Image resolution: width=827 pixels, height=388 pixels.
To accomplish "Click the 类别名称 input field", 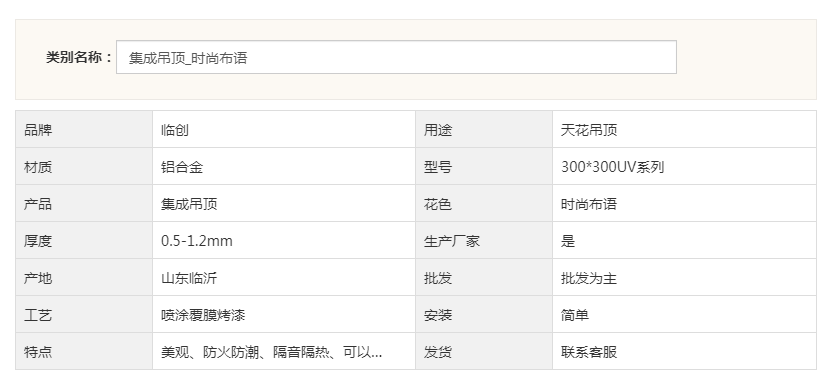I will click(x=396, y=57).
